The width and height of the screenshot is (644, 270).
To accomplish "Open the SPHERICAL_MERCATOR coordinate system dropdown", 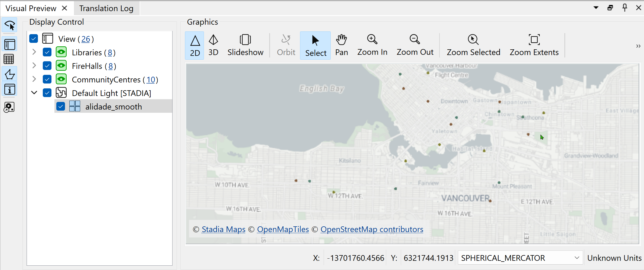I will click(x=520, y=258).
